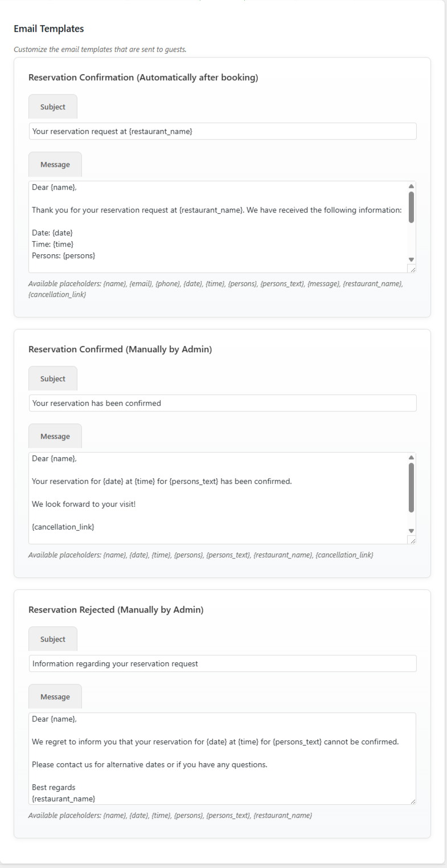Click the up arrow on confirmed message scrollbar
Screen dimensions: 447x868
tap(411, 456)
